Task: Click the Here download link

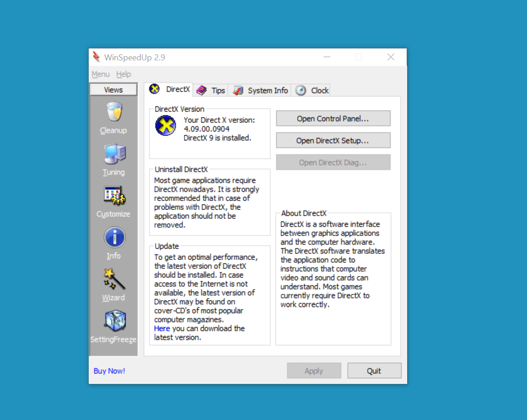Action: pyautogui.click(x=162, y=328)
